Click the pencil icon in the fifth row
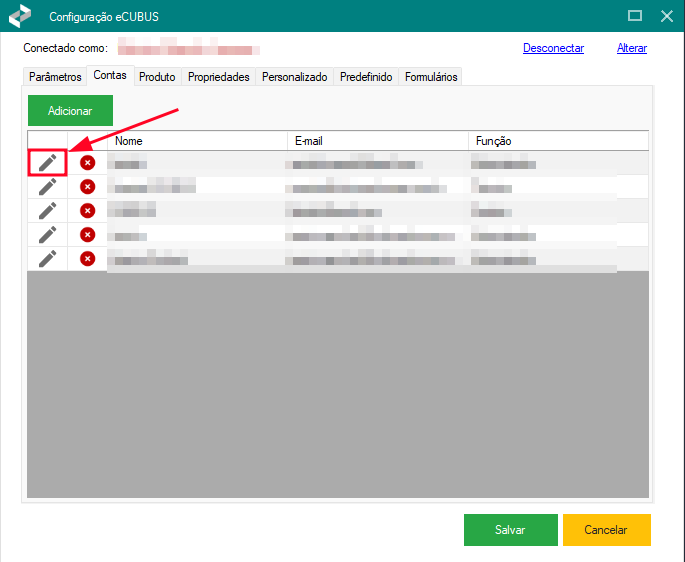Image resolution: width=685 pixels, height=562 pixels. (47, 258)
